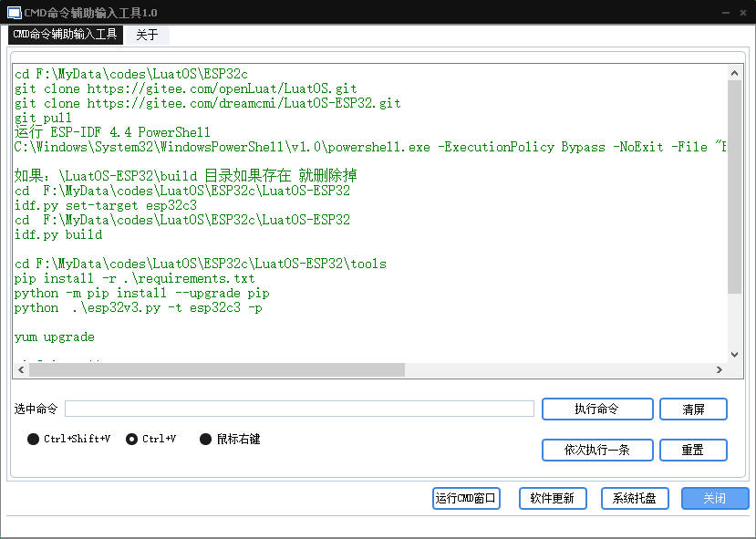Click the app icon in the title bar
This screenshot has width=756, height=539.
tap(14, 12)
